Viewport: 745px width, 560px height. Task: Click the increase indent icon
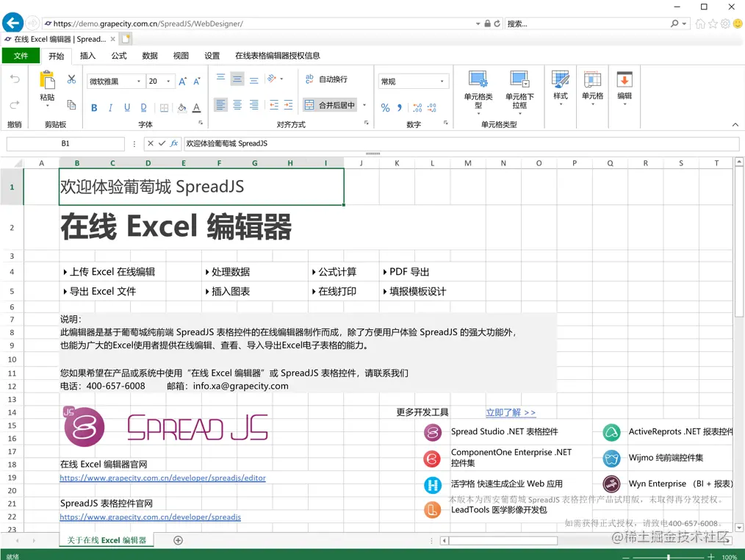[289, 104]
